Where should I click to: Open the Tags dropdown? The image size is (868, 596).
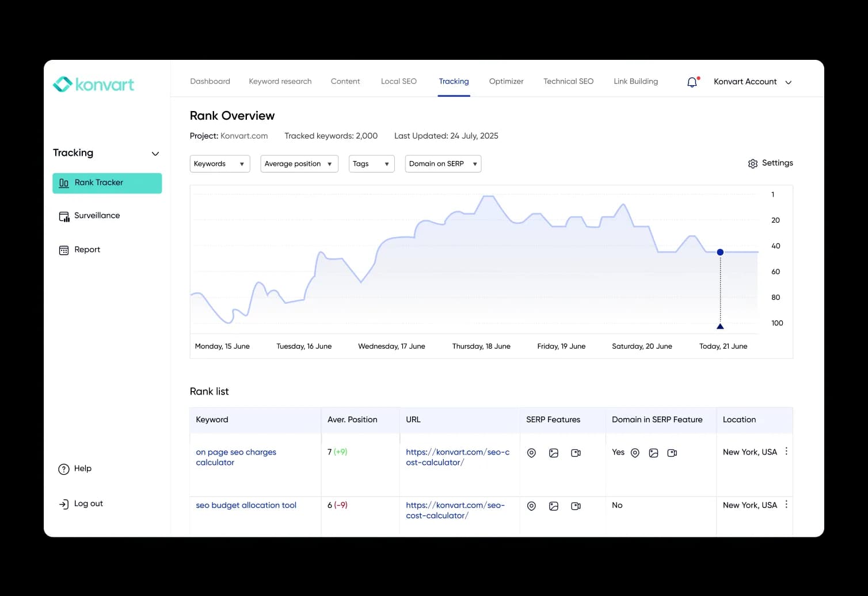pos(372,164)
